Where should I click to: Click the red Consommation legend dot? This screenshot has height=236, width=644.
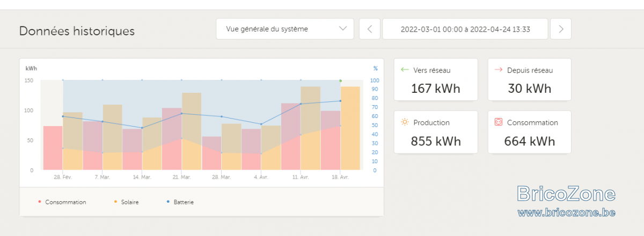(40, 202)
